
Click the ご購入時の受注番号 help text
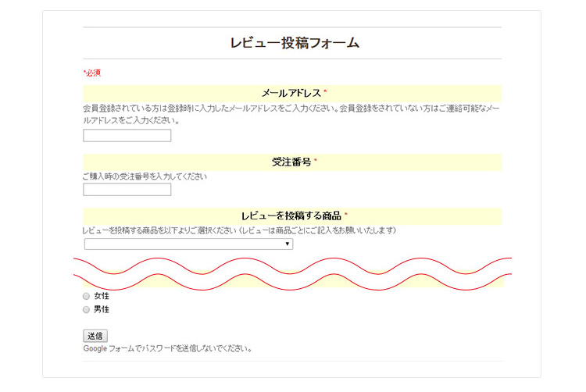(145, 176)
